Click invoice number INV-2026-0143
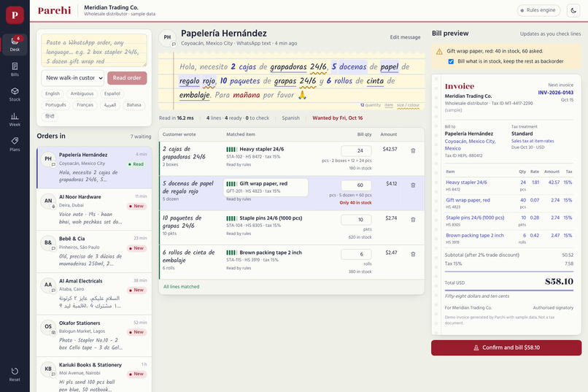 (555, 93)
